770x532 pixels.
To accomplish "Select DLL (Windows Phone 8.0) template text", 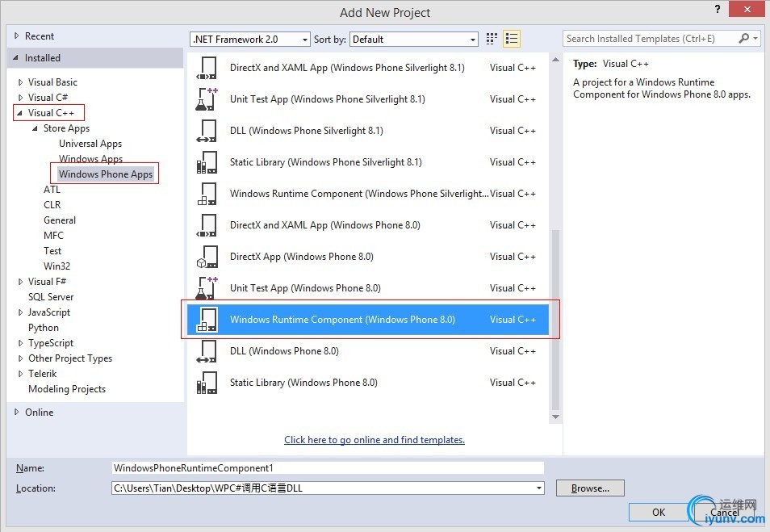I will tap(284, 350).
